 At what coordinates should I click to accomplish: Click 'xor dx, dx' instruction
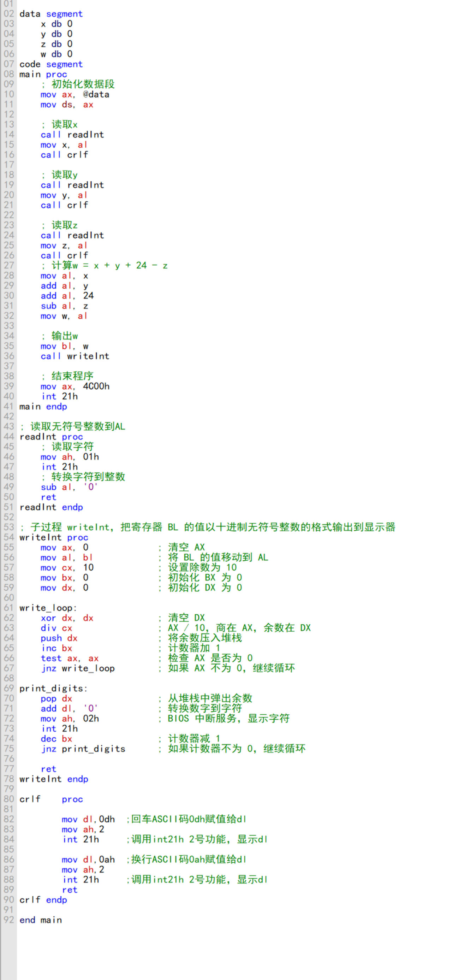tap(67, 618)
